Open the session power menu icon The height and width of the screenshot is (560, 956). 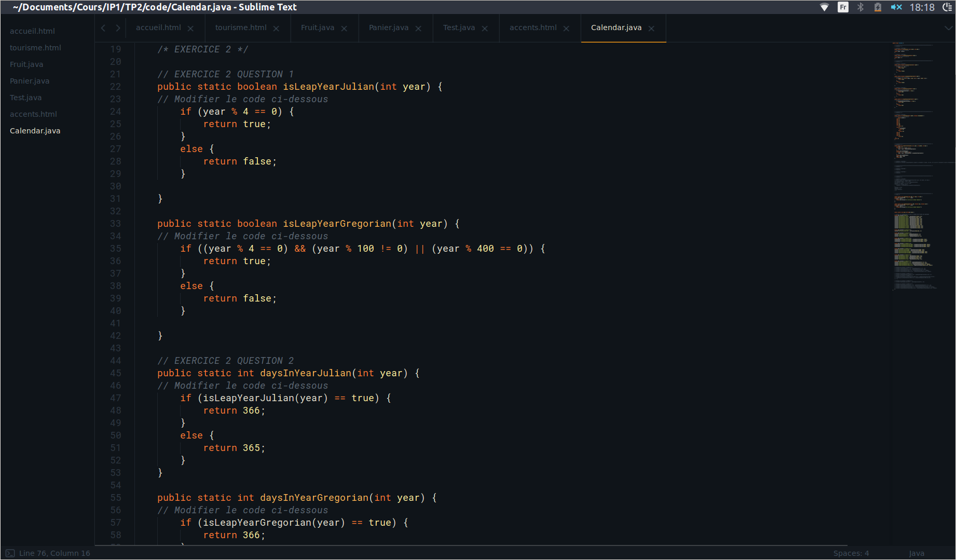[x=947, y=7]
